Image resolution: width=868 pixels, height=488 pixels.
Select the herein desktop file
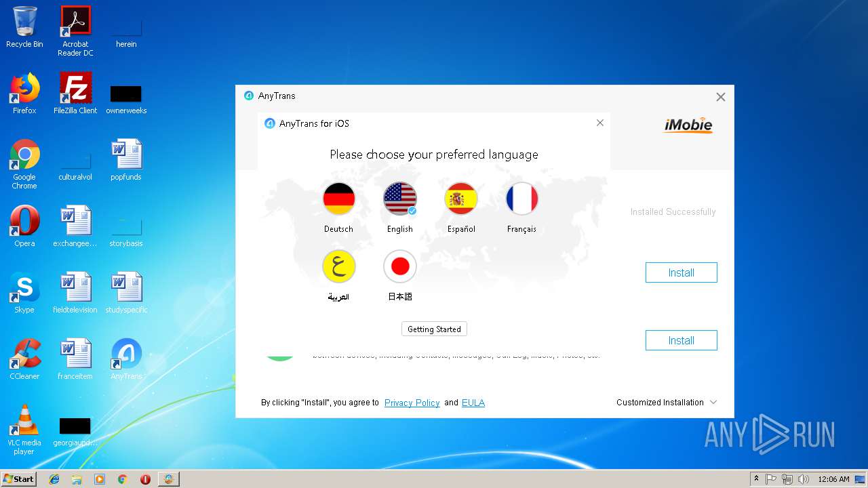click(x=126, y=31)
